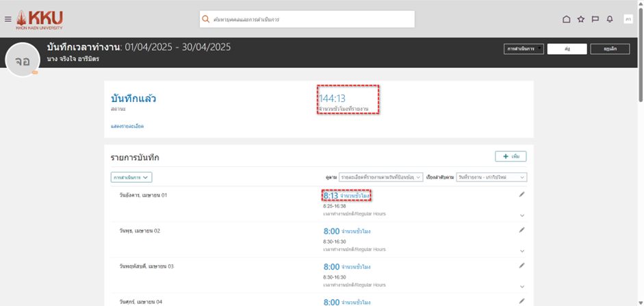Edit the April 02 time entry

pos(521,230)
